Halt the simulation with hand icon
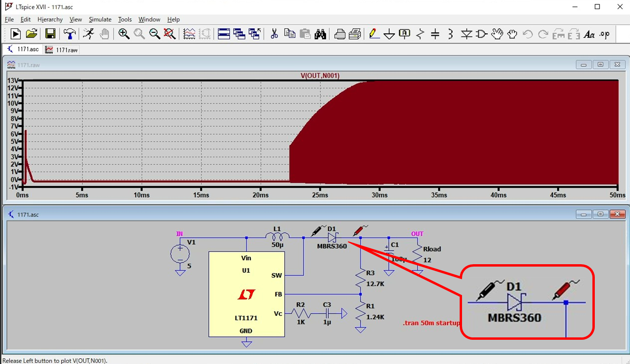This screenshot has width=630, height=364. click(x=104, y=34)
